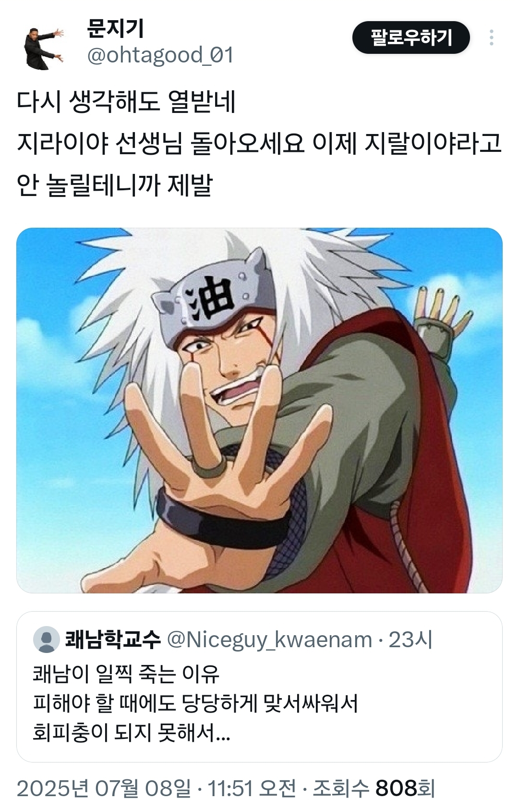Open 쾌남학교수's default avatar icon
518x812 pixels.
[x=47, y=640]
